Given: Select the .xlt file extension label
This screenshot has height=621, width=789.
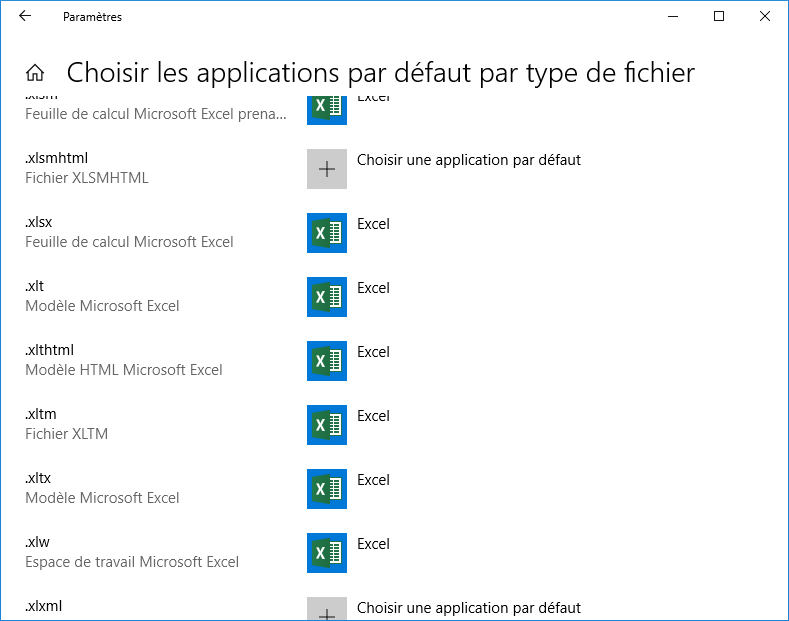Looking at the screenshot, I should pyautogui.click(x=35, y=286).
